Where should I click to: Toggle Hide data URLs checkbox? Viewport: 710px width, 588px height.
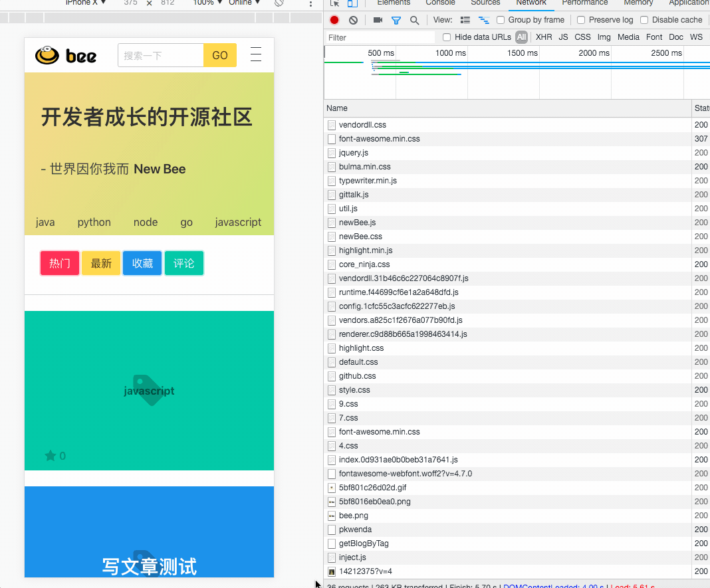coord(447,37)
